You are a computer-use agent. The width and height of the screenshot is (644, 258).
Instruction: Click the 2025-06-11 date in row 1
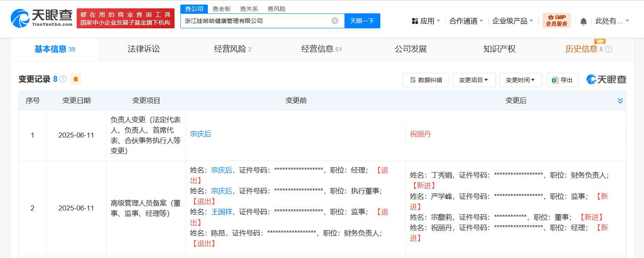pyautogui.click(x=76, y=135)
